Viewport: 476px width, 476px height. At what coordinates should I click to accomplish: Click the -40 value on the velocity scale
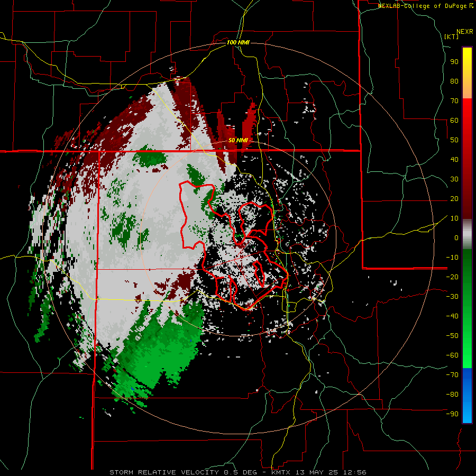click(x=452, y=316)
